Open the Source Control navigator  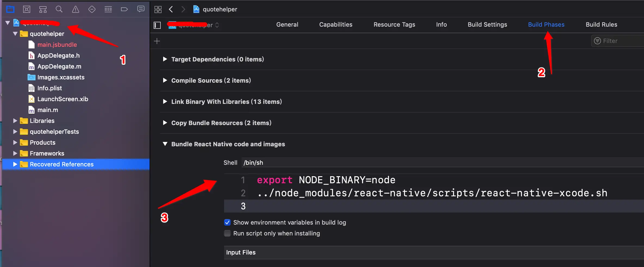click(x=27, y=9)
